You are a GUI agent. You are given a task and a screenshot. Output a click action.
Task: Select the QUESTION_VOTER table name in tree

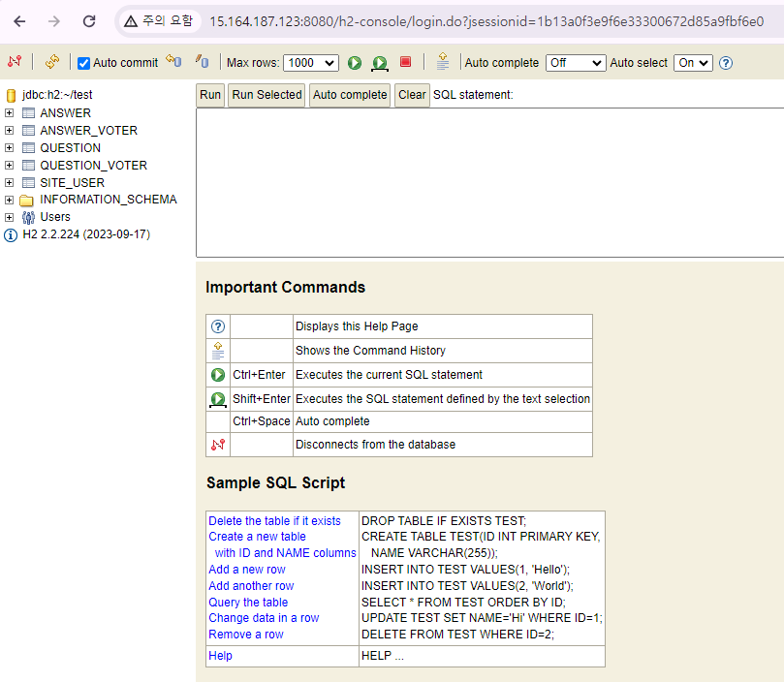[93, 166]
